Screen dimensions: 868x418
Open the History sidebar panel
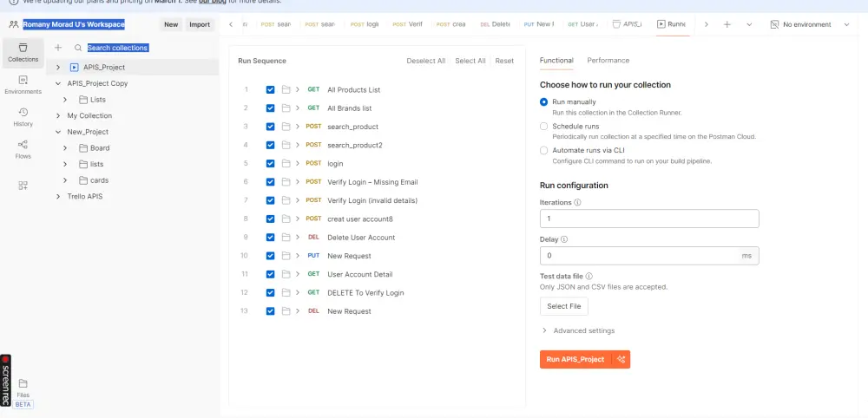[23, 117]
